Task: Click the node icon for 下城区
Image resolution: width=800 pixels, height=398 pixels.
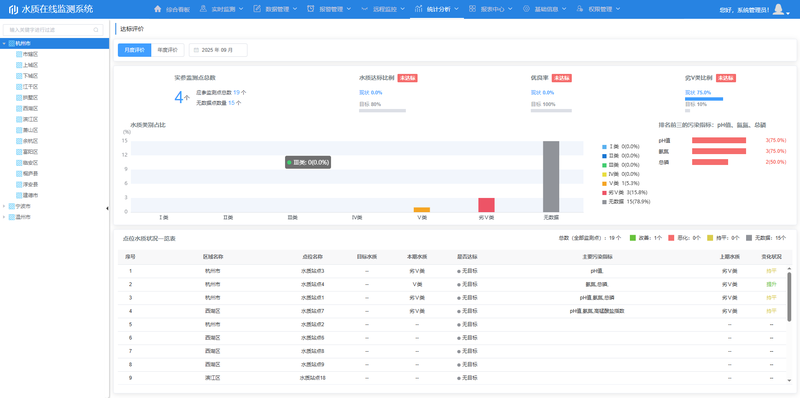Action: click(19, 76)
